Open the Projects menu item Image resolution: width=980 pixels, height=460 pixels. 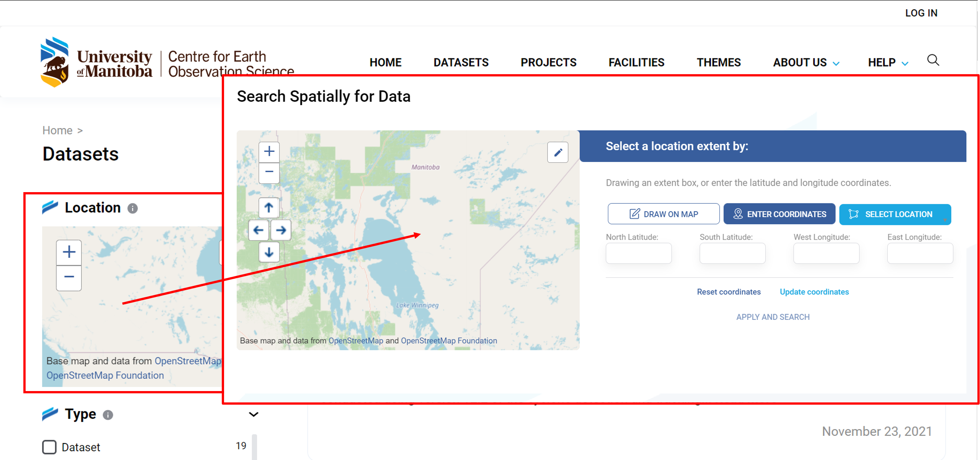[x=548, y=63]
